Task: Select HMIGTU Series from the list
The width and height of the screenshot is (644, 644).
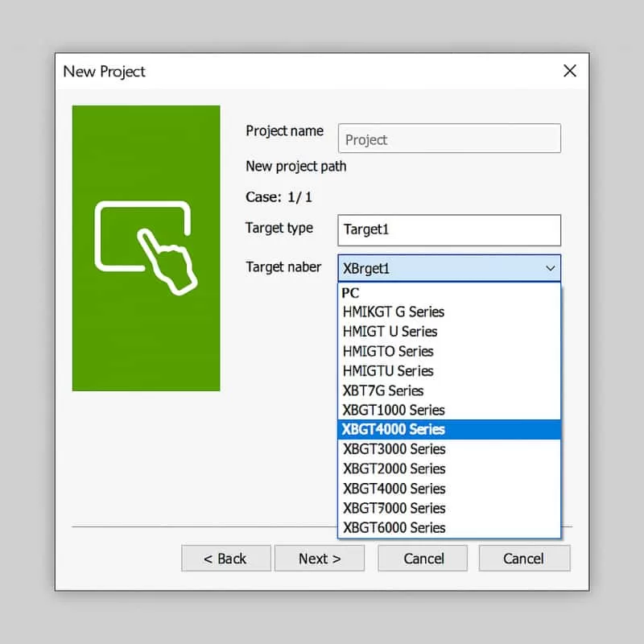Action: [x=449, y=371]
